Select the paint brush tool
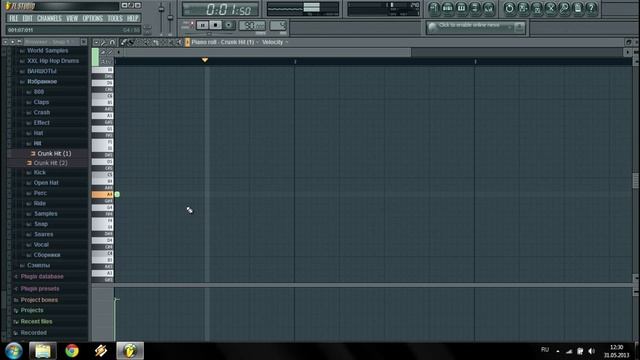 (x=131, y=42)
